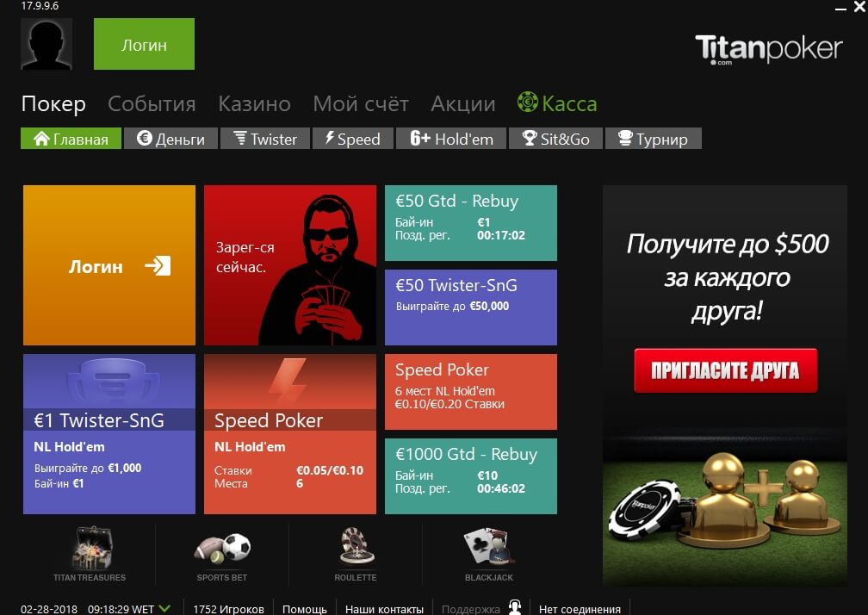The height and width of the screenshot is (615, 868).
Task: Click the support headset icon
Action: point(515,608)
